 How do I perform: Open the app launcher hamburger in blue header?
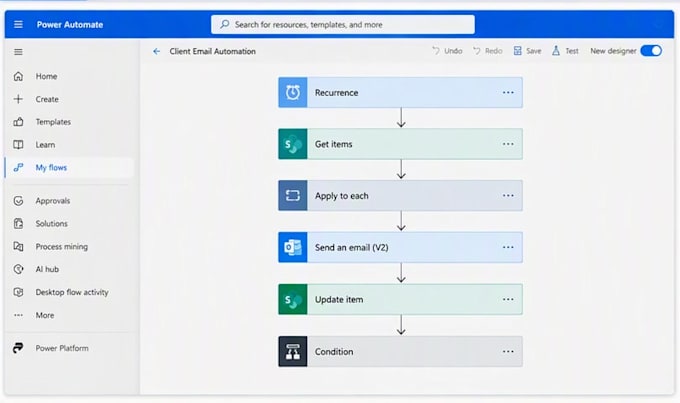(x=18, y=25)
